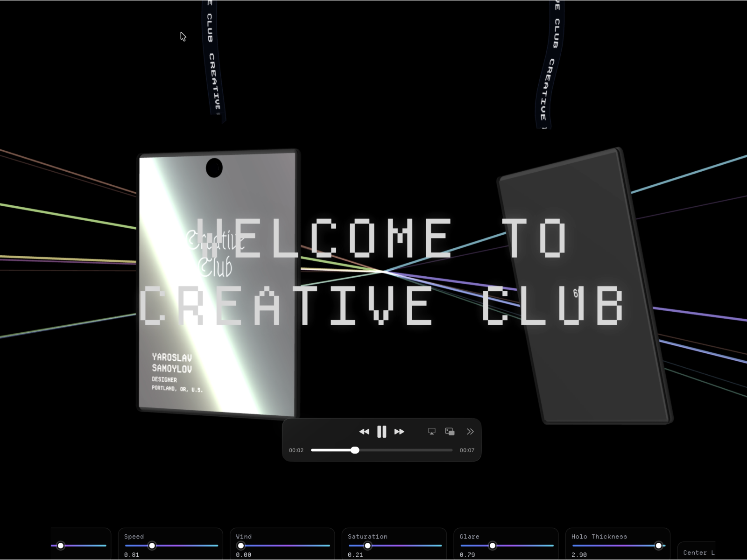Click the left Creative Club lanyard strap
Viewport: 747px width, 560px height.
coord(213,61)
